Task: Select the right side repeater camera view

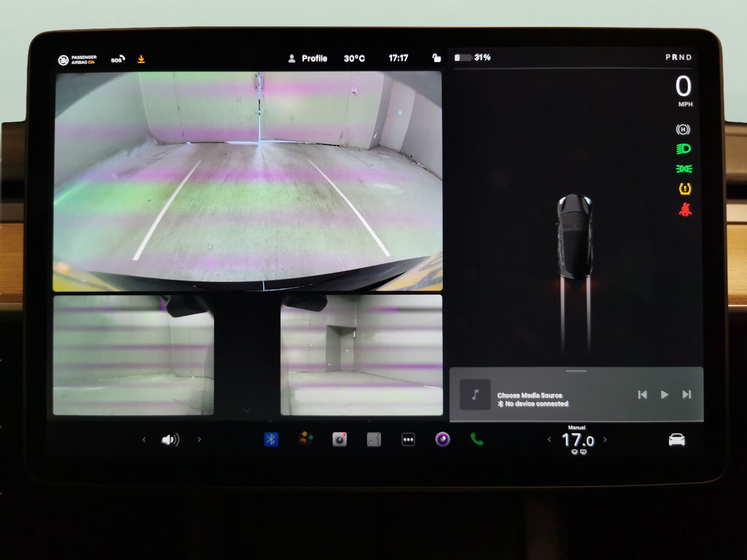Action: (361, 355)
